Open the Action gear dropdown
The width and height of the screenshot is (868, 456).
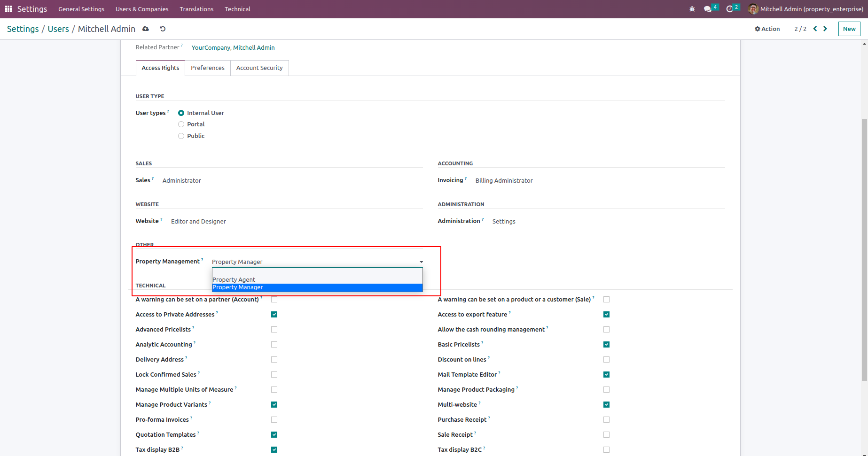(x=767, y=29)
